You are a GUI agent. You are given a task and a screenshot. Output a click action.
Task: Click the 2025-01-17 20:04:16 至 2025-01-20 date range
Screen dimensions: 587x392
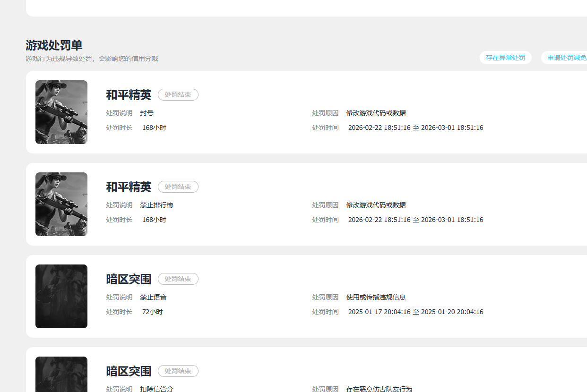click(x=415, y=312)
